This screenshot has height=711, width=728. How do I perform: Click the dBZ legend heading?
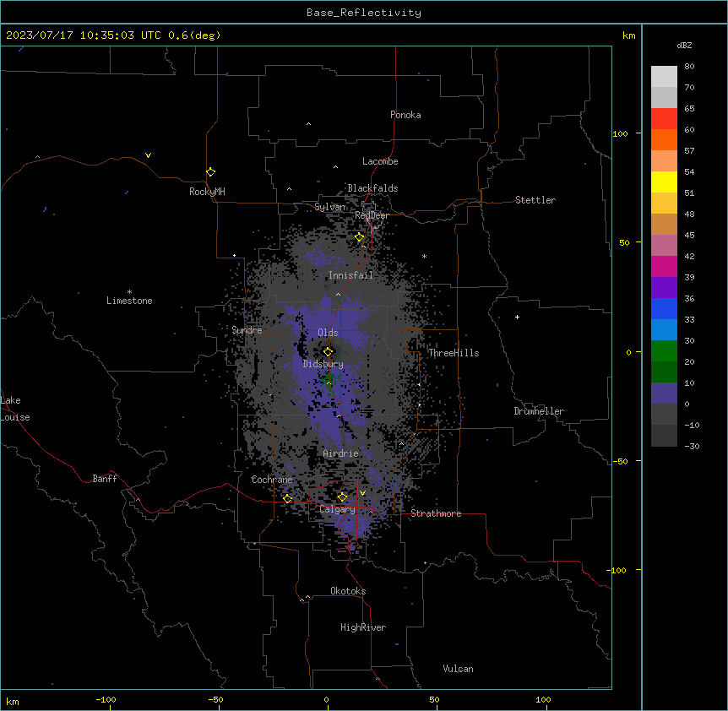coord(684,46)
